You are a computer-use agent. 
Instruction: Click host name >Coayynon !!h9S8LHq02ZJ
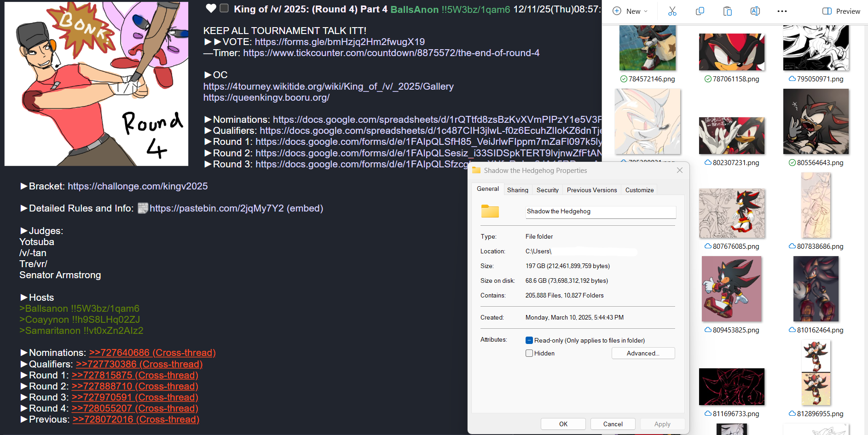click(x=80, y=320)
